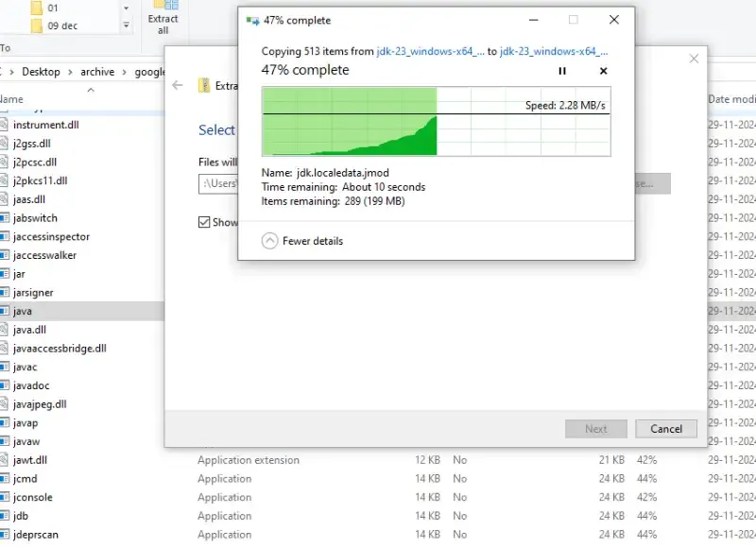
Task: Open chevron dropdown after Desktop breadcrumb
Action: coord(70,73)
